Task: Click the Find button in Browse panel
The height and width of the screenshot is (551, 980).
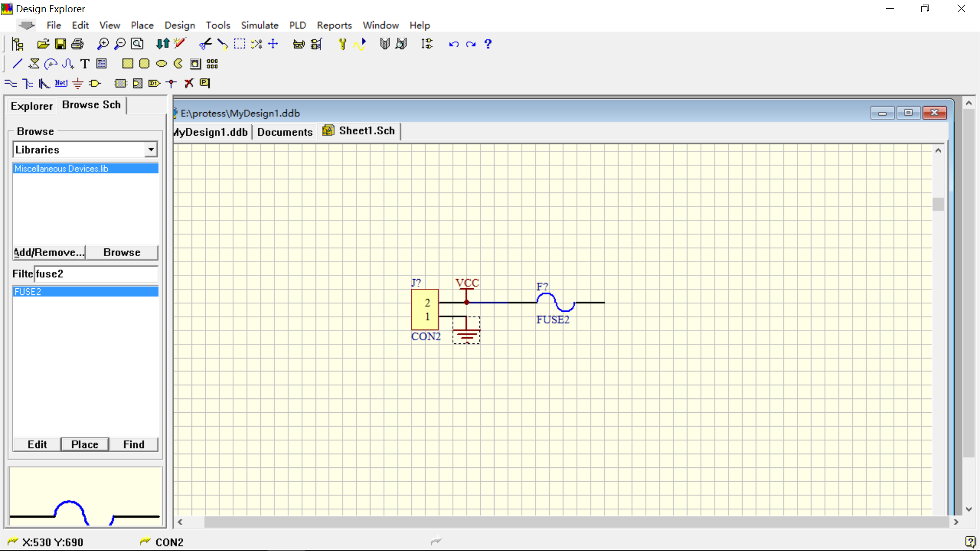Action: (134, 444)
